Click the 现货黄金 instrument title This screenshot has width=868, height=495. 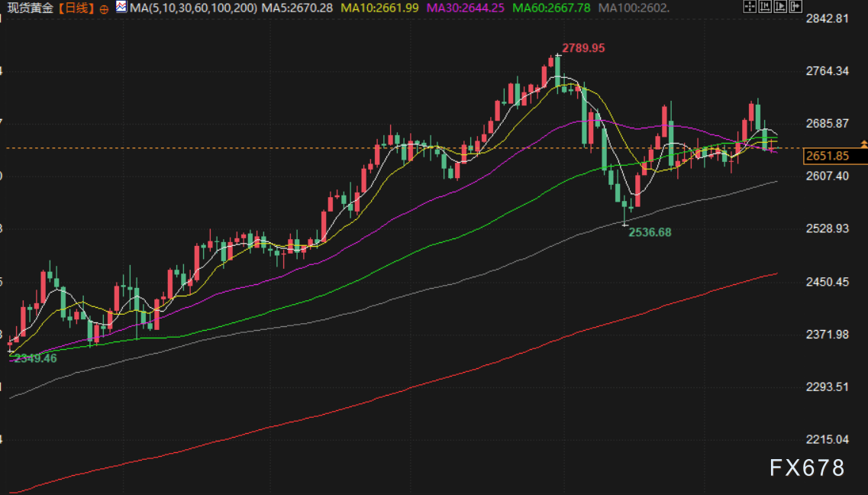[x=30, y=8]
